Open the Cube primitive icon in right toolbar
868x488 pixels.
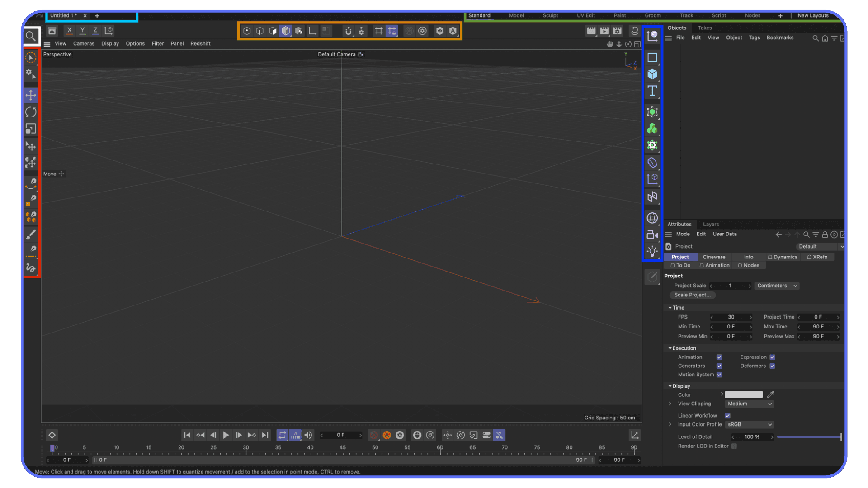click(652, 74)
